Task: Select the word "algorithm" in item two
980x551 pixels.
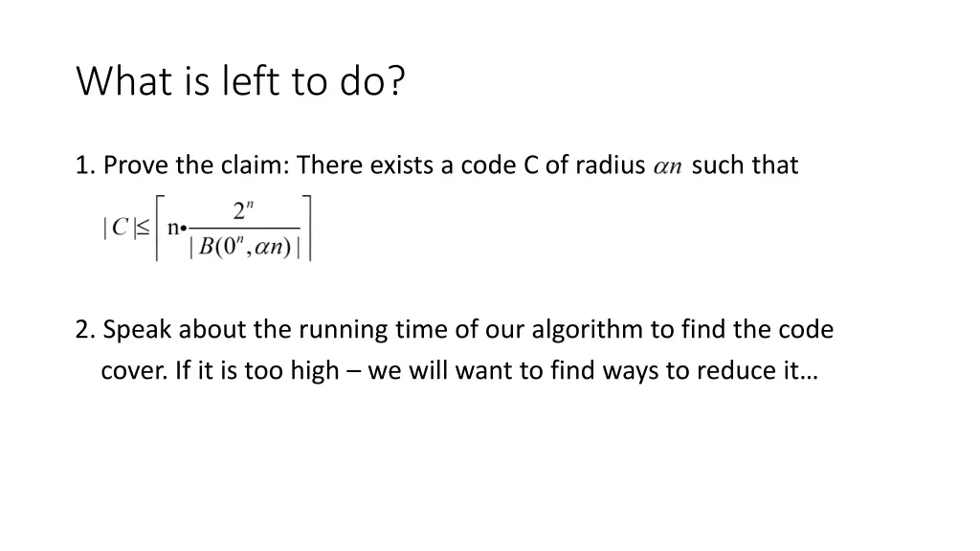Action: click(x=587, y=330)
